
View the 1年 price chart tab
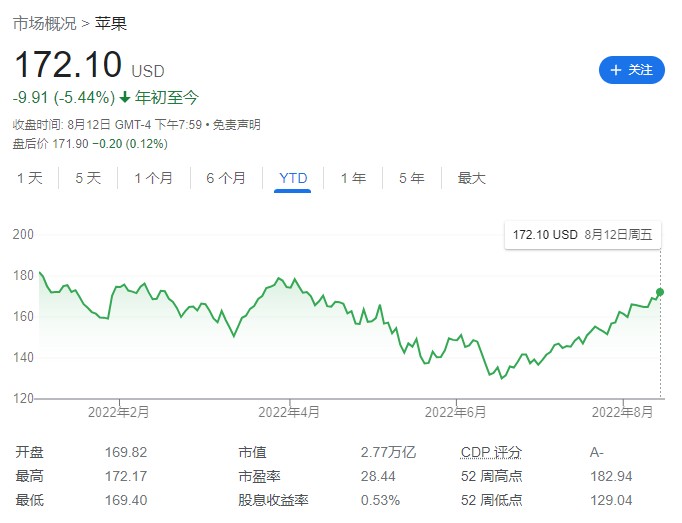coord(353,178)
